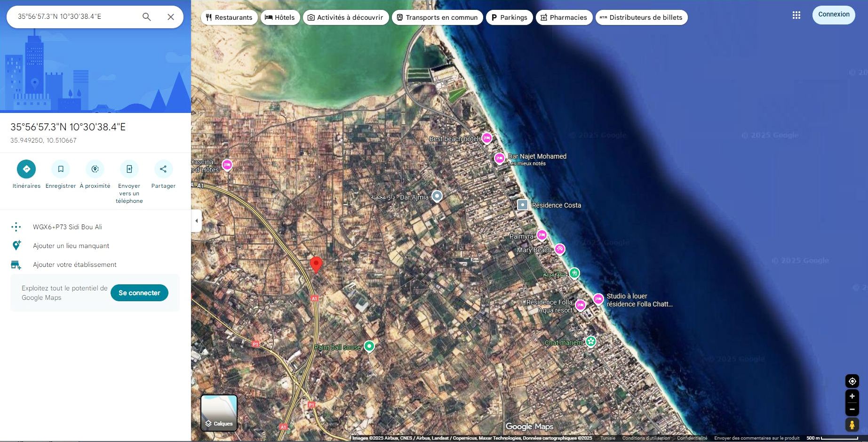
Task: Open Transports en commun category
Action: click(437, 17)
